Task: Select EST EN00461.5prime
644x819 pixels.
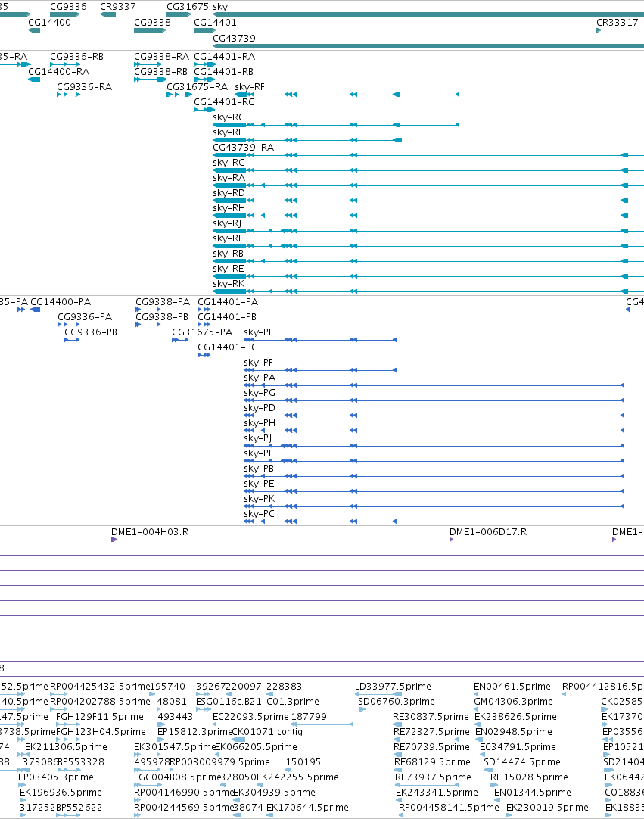Action: [x=512, y=687]
